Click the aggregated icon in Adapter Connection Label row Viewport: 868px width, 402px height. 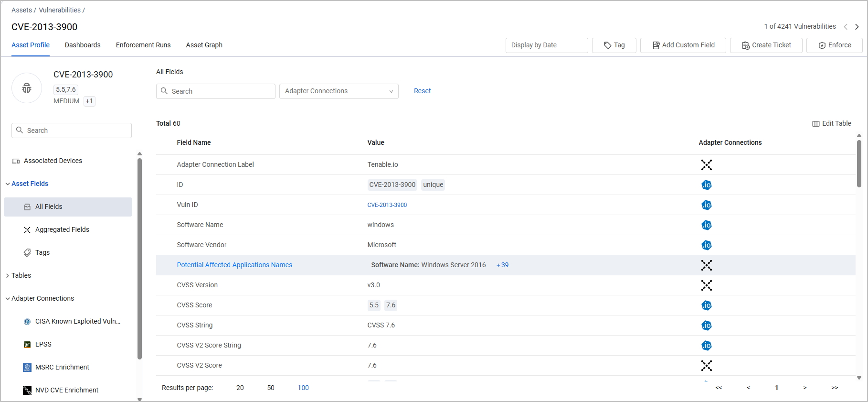[x=706, y=165]
